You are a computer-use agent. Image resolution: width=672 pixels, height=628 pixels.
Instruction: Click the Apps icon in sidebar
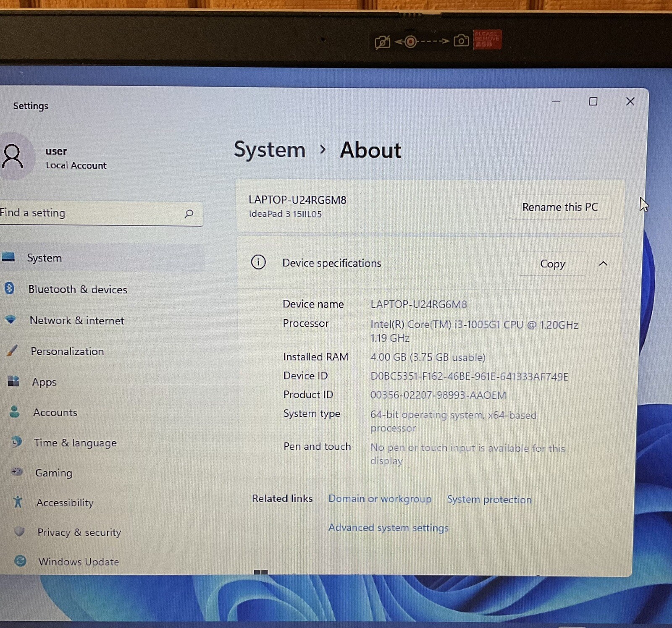point(13,381)
